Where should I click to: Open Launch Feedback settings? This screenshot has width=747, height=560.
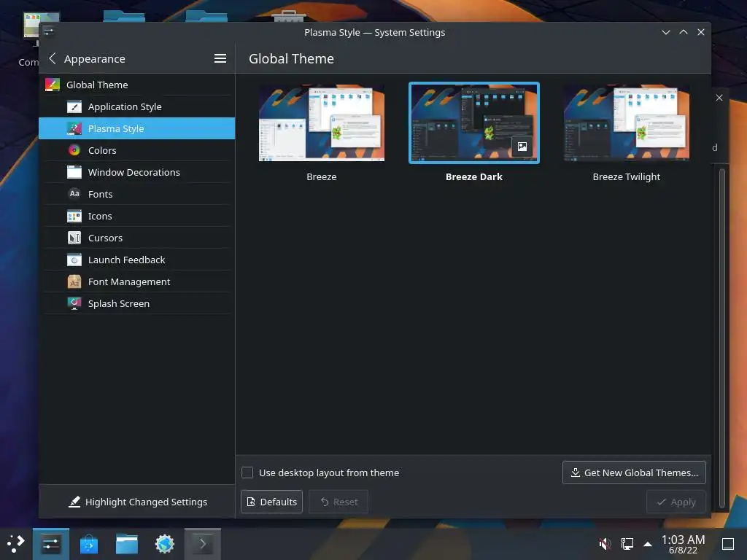(x=136, y=260)
